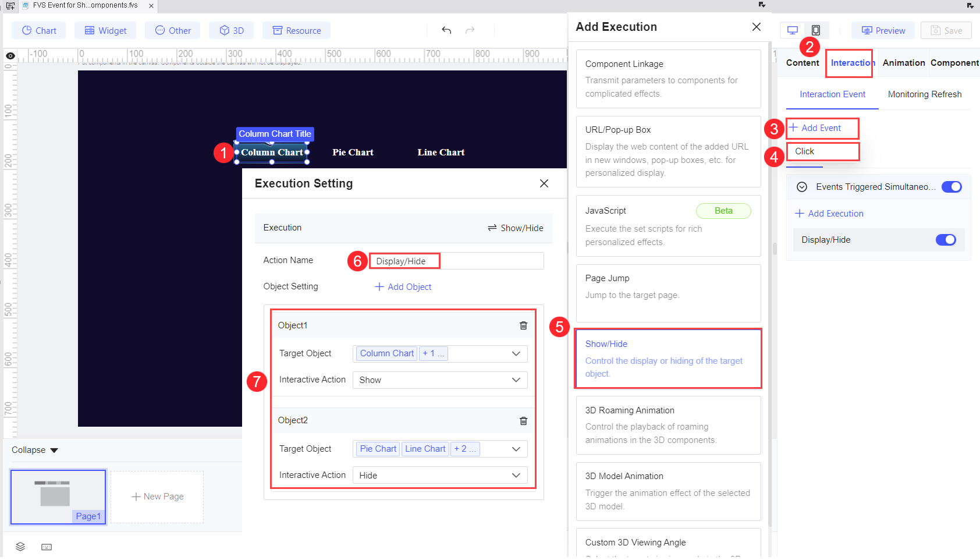Image resolution: width=980 pixels, height=560 pixels.
Task: Click the Preview button
Action: (883, 30)
